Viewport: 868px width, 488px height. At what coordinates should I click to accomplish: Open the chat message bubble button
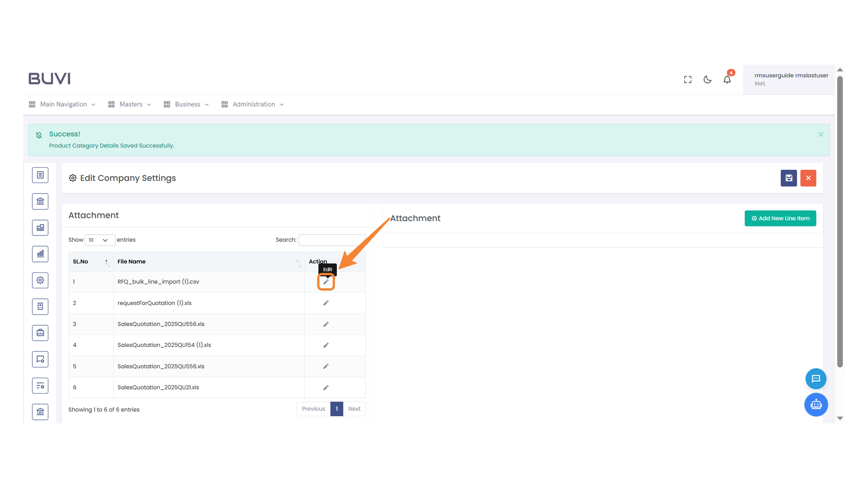816,379
